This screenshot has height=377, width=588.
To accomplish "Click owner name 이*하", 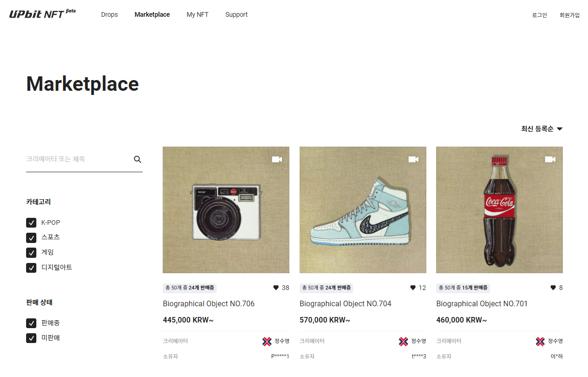I will [x=556, y=357].
